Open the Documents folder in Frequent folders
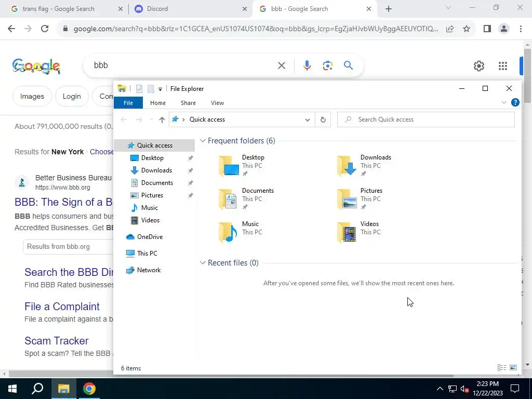This screenshot has height=399, width=532. point(246,199)
